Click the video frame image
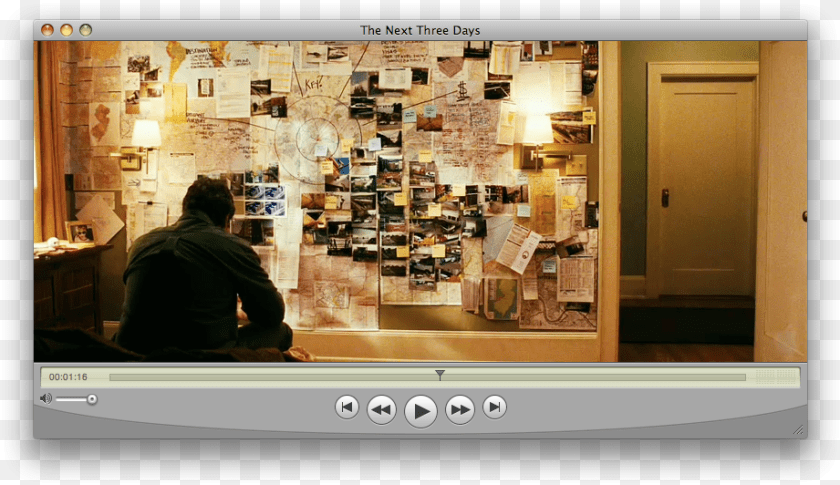 (x=421, y=202)
